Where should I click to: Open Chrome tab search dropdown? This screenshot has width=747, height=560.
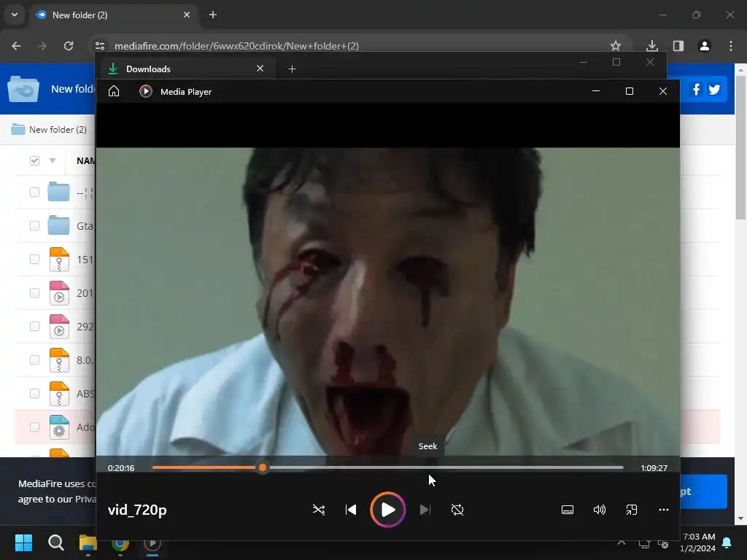(15, 15)
